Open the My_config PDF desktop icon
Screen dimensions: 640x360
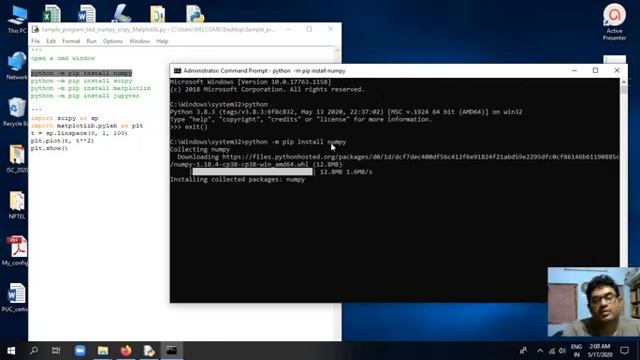pos(16,251)
